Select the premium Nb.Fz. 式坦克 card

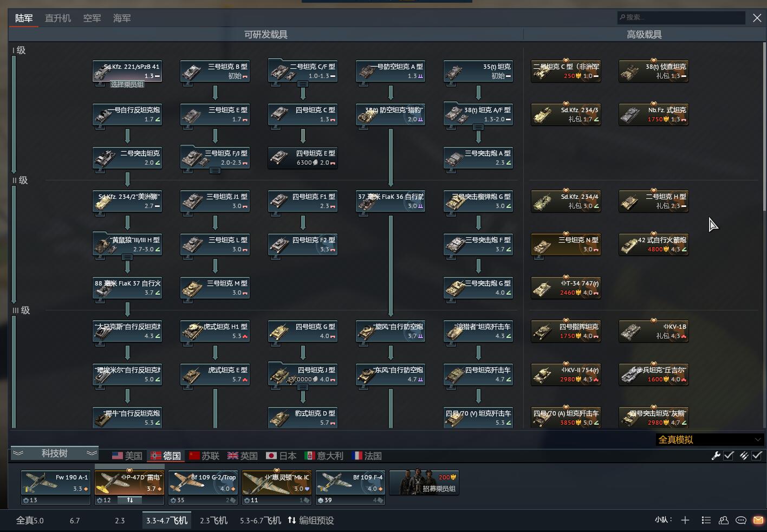click(654, 114)
